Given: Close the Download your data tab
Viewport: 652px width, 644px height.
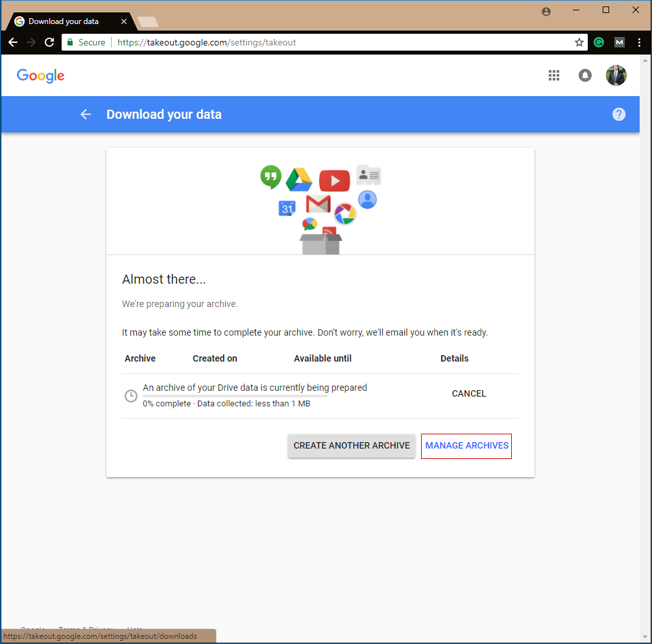Looking at the screenshot, I should tap(123, 21).
